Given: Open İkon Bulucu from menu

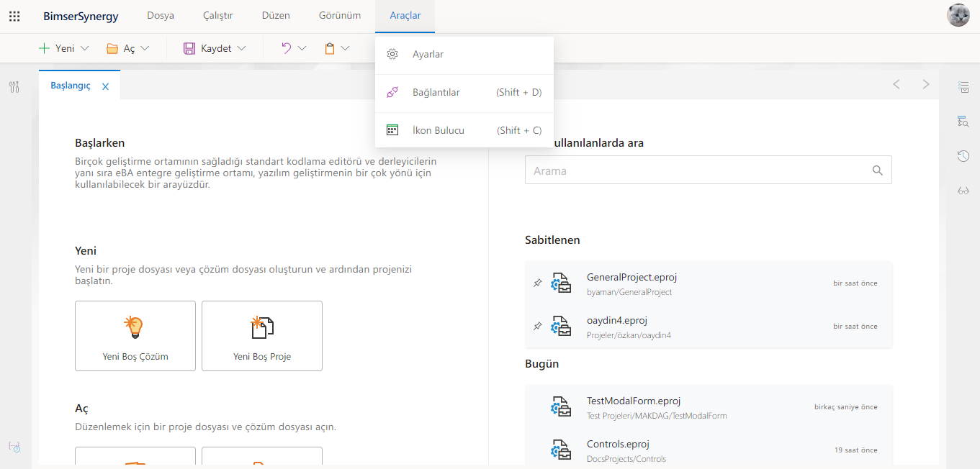Looking at the screenshot, I should coord(438,131).
